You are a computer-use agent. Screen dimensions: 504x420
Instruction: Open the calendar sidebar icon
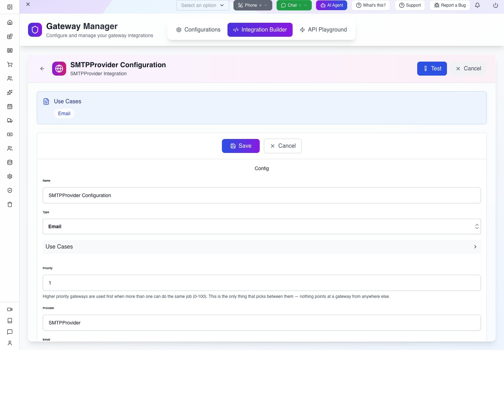coord(10,106)
